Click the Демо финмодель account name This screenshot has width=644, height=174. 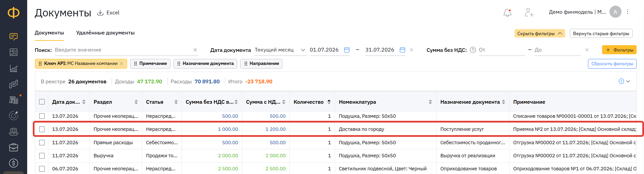[577, 12]
